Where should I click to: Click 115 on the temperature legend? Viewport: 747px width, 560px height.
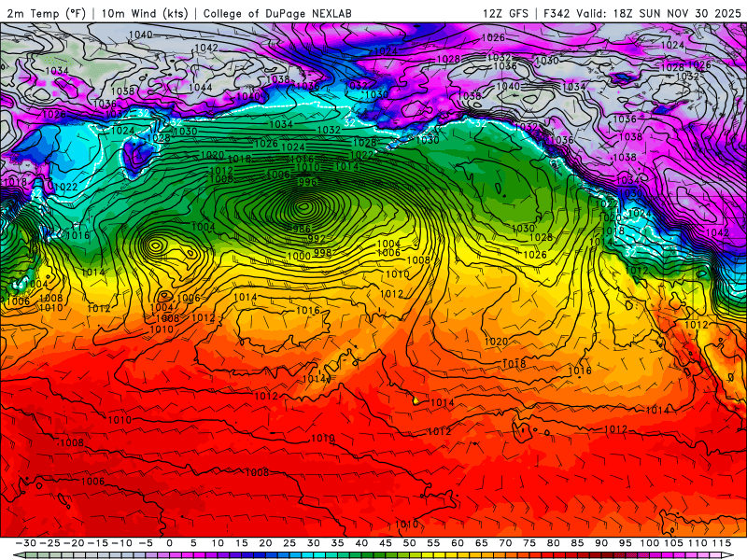pyautogui.click(x=721, y=543)
